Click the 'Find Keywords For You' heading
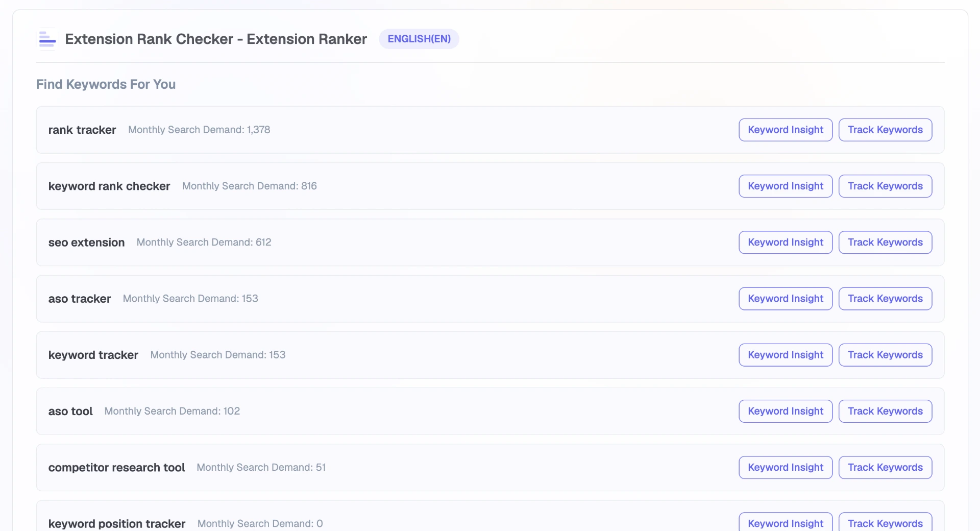 point(106,84)
